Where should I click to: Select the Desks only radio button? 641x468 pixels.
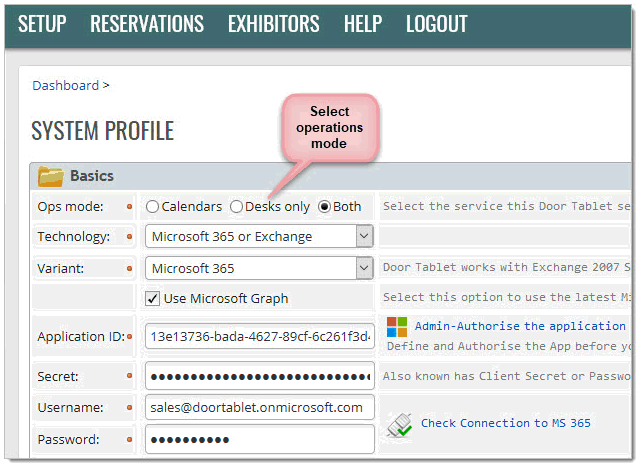pyautogui.click(x=236, y=206)
